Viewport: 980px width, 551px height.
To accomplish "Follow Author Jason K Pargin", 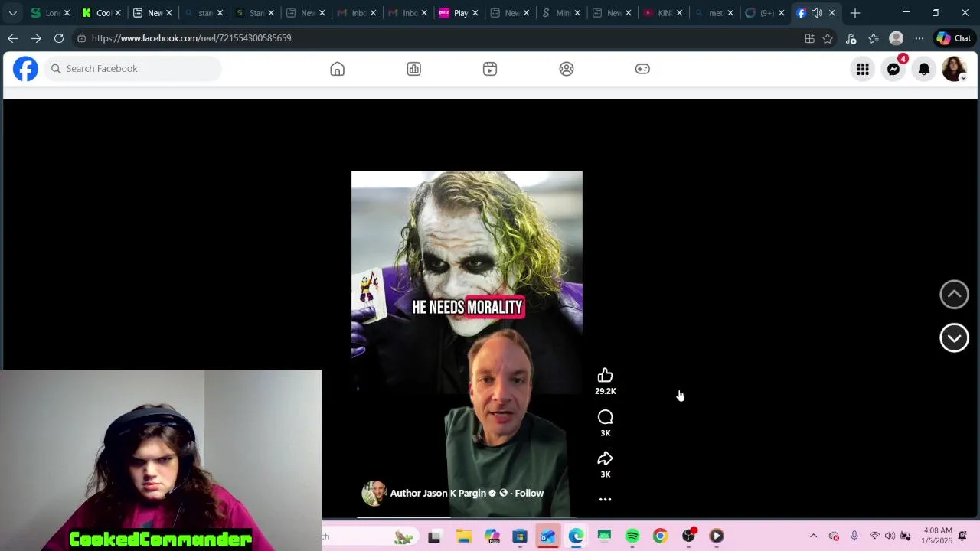I will pyautogui.click(x=529, y=493).
